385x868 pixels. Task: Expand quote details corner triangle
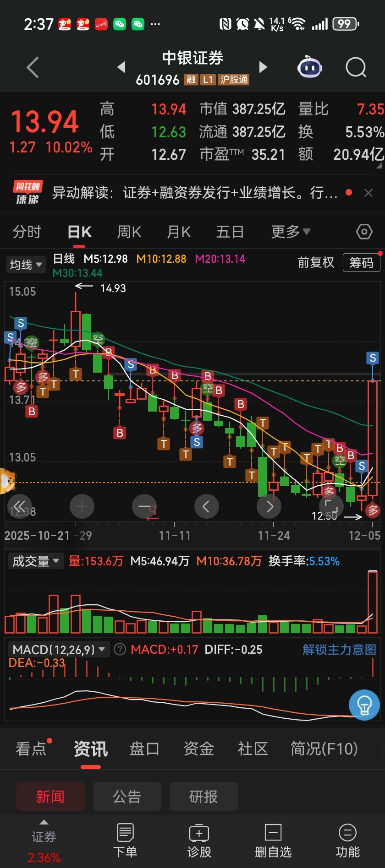click(x=379, y=166)
